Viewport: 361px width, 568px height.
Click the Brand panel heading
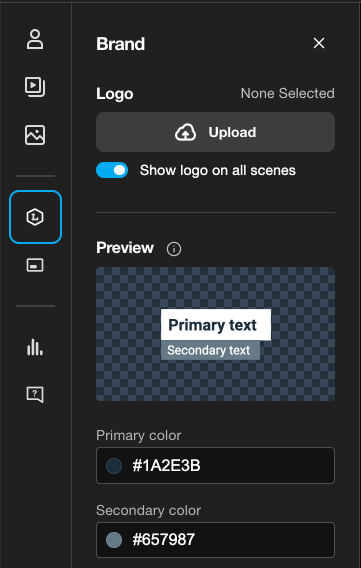pos(121,44)
